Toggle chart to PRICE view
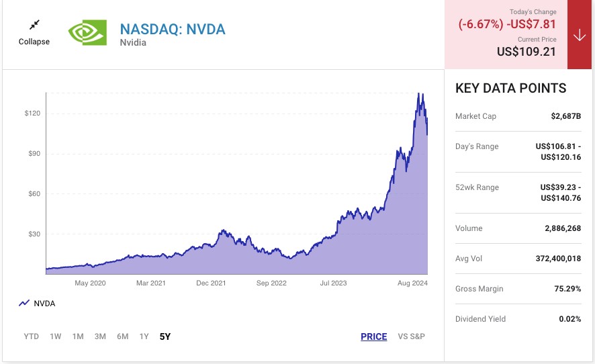The image size is (595, 364). click(373, 336)
